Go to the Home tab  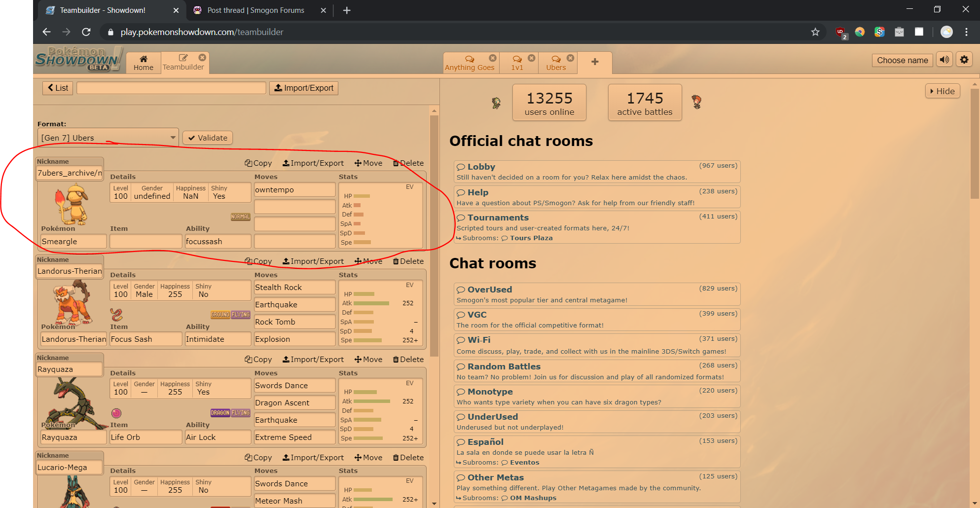pos(143,63)
